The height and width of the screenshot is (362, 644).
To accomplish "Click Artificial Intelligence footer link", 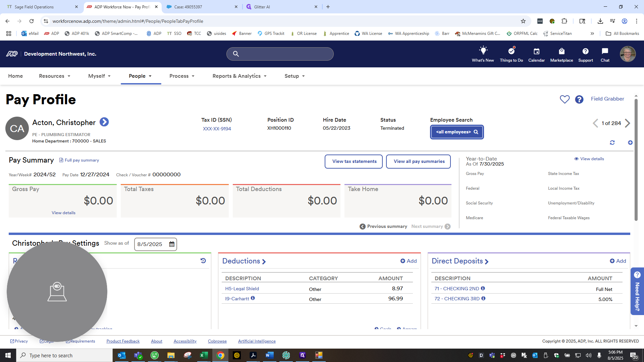I will [257, 341].
